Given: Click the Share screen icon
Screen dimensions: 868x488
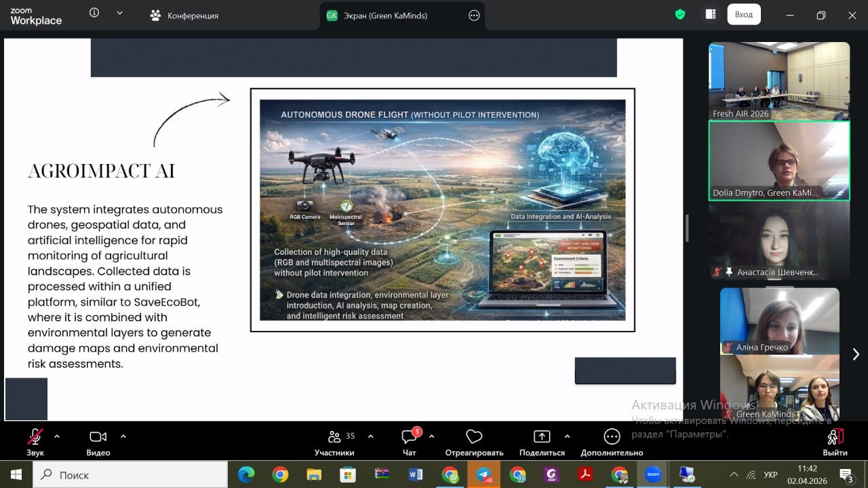Looking at the screenshot, I should [542, 436].
